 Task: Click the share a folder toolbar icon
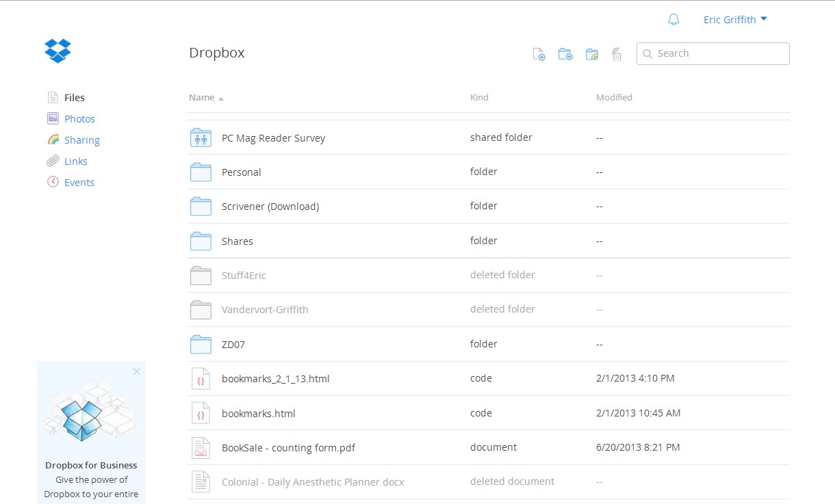(592, 54)
